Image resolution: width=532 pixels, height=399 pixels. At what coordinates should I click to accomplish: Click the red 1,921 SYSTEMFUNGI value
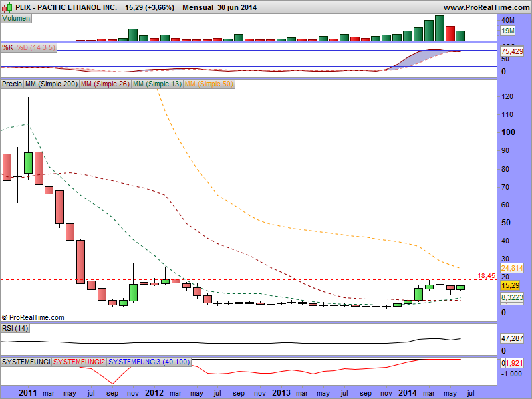(514, 363)
